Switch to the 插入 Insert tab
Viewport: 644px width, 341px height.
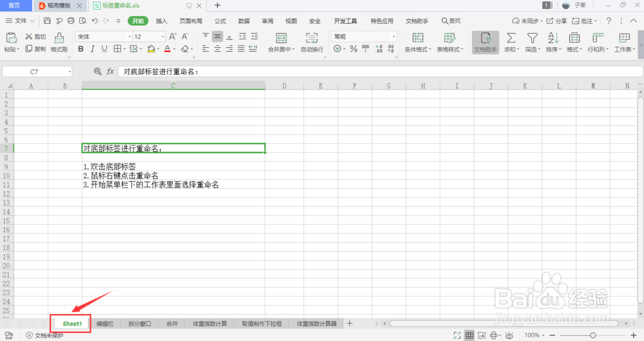162,21
